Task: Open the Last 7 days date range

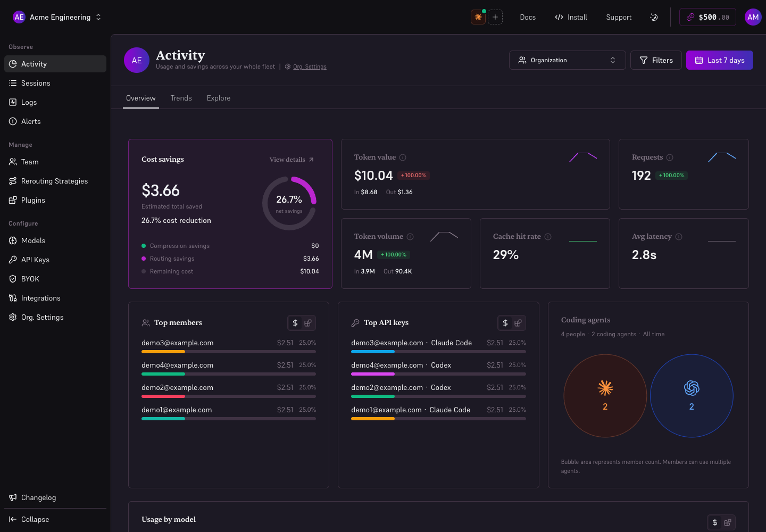Action: (x=720, y=60)
